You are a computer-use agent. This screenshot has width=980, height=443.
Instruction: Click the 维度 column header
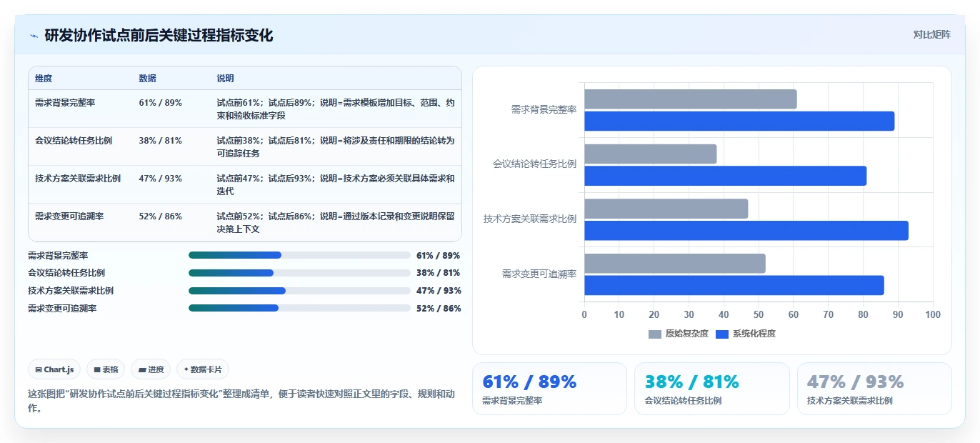click(x=44, y=79)
